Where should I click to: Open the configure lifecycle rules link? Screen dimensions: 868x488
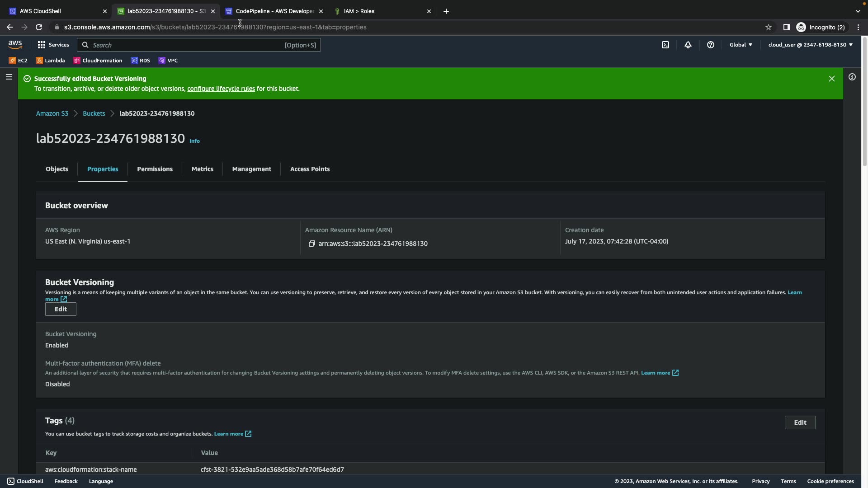pyautogui.click(x=221, y=89)
